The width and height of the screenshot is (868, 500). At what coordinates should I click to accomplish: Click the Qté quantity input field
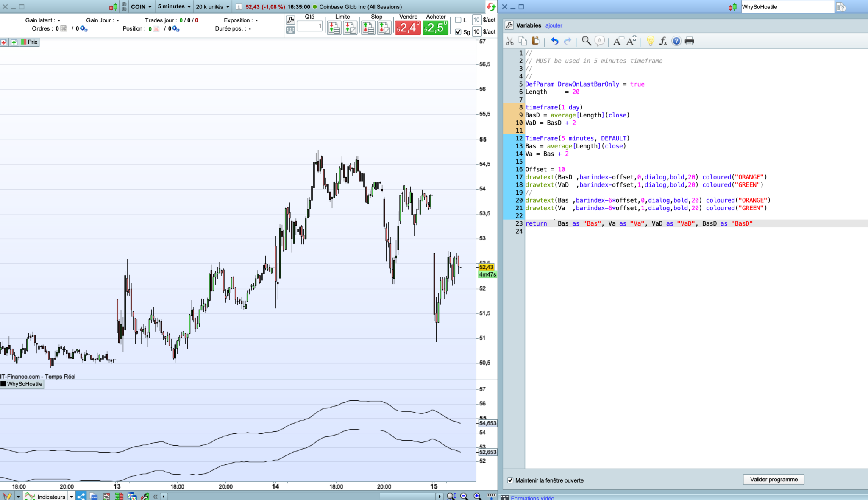pyautogui.click(x=310, y=26)
